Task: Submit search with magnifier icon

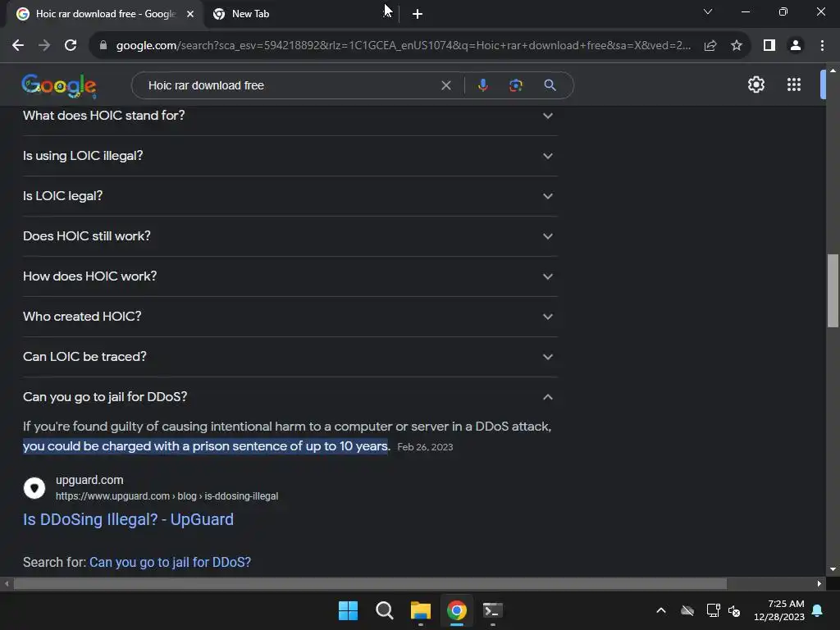Action: click(x=550, y=85)
